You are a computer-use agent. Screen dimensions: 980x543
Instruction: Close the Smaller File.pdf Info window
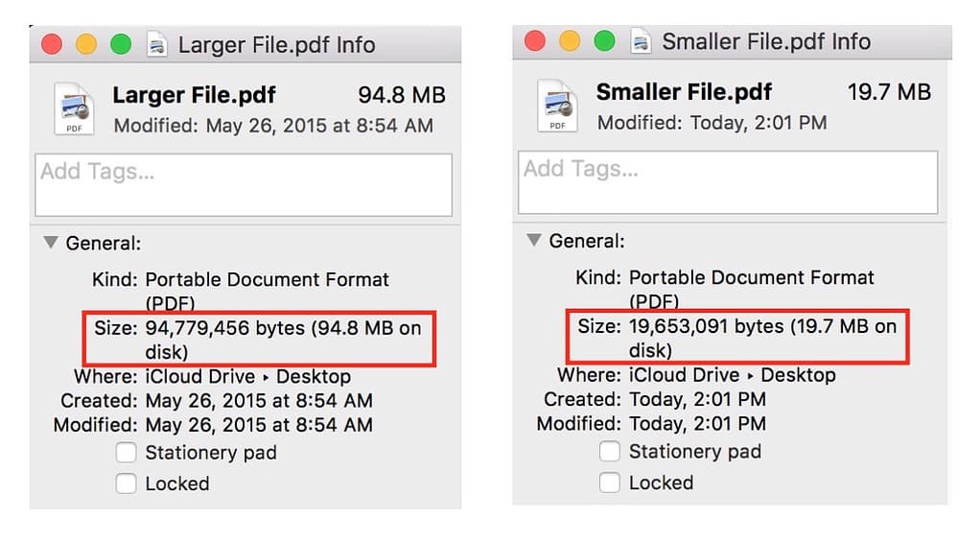[x=535, y=40]
